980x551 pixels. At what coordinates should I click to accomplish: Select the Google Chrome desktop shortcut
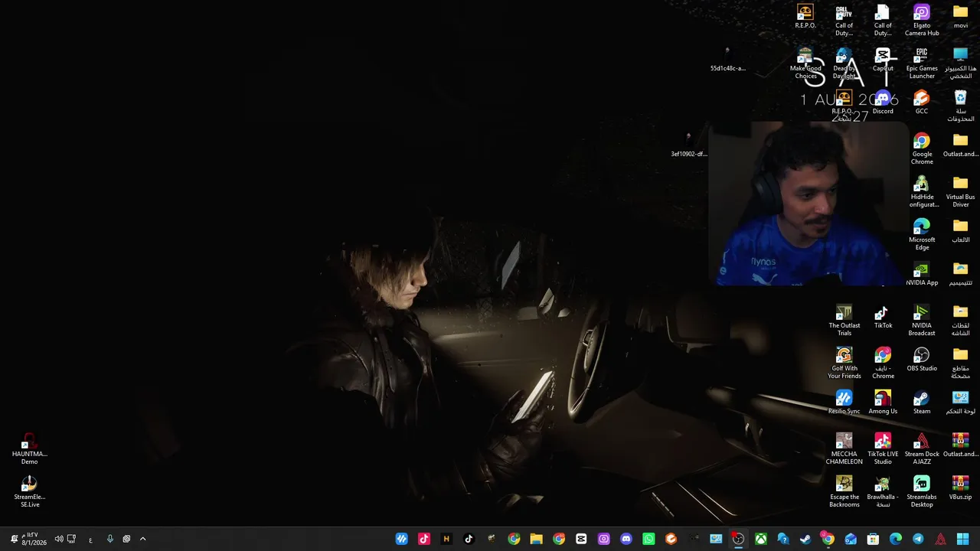[922, 149]
